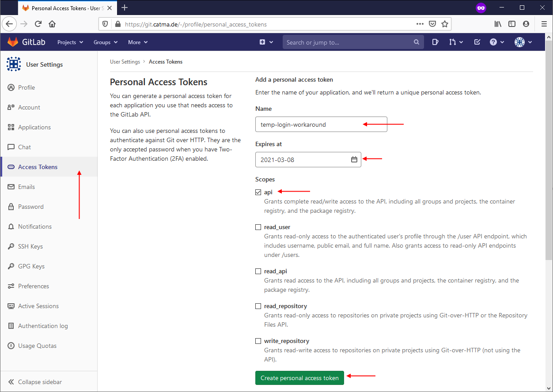Open the page actions ellipsis menu

420,24
